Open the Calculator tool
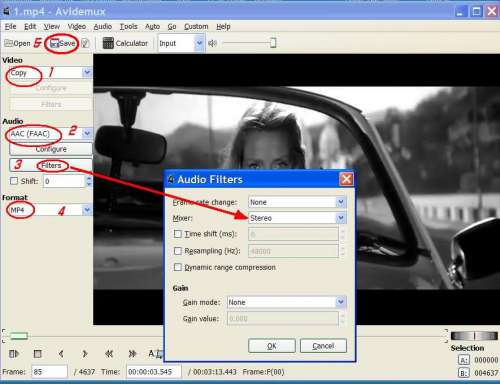 [x=125, y=43]
